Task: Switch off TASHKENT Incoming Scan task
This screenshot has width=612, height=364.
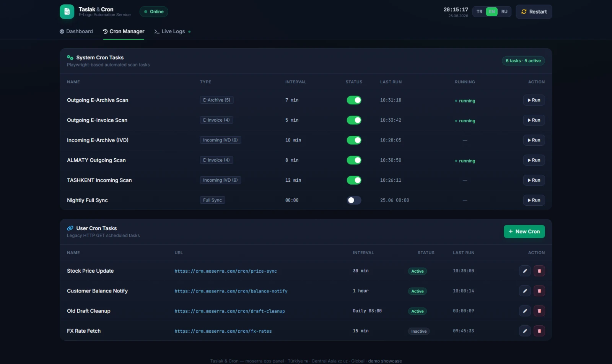Action: pos(354,180)
